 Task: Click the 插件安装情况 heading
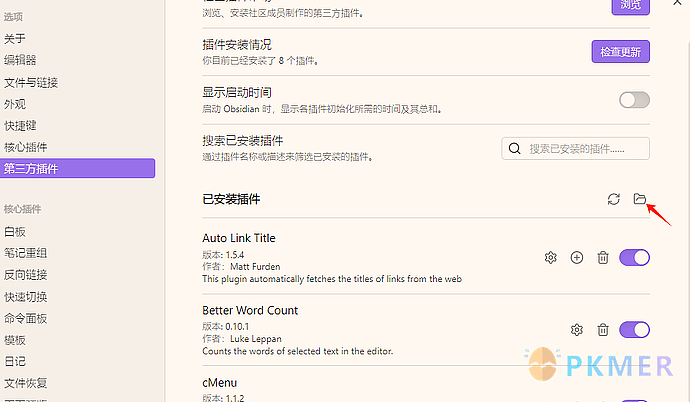pos(237,45)
